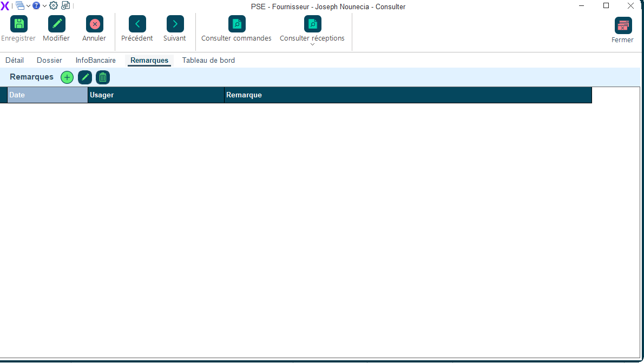Go to previous record with Précédent arrow
This screenshot has height=363, width=644.
coord(137,24)
